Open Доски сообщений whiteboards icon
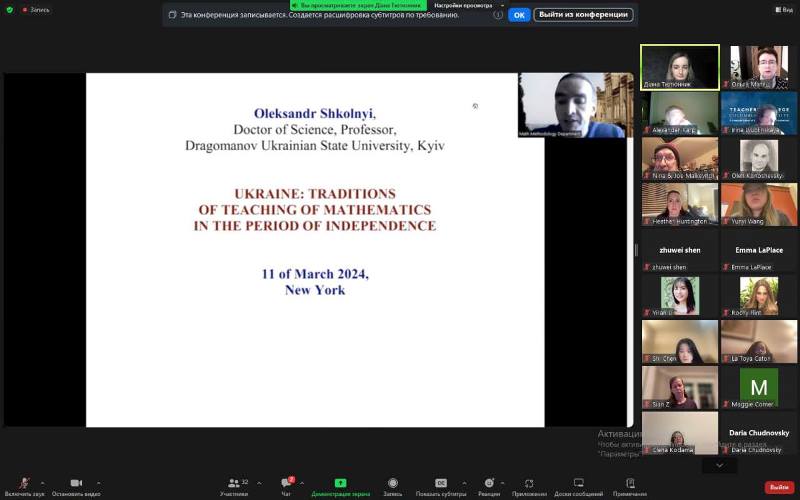800x500 pixels. pyautogui.click(x=578, y=483)
